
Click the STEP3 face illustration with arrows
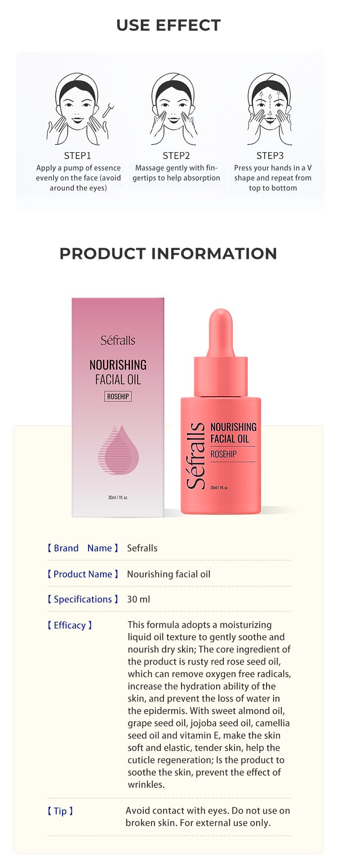[270, 109]
